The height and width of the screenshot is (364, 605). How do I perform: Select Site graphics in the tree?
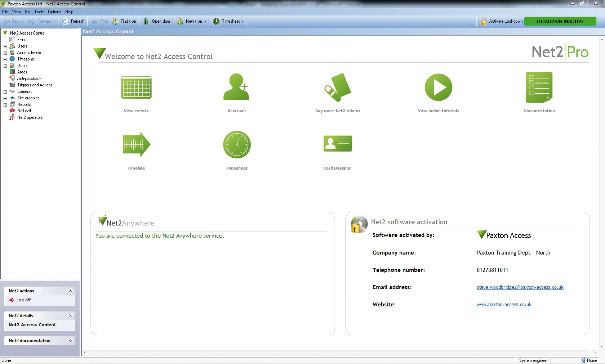tap(28, 98)
